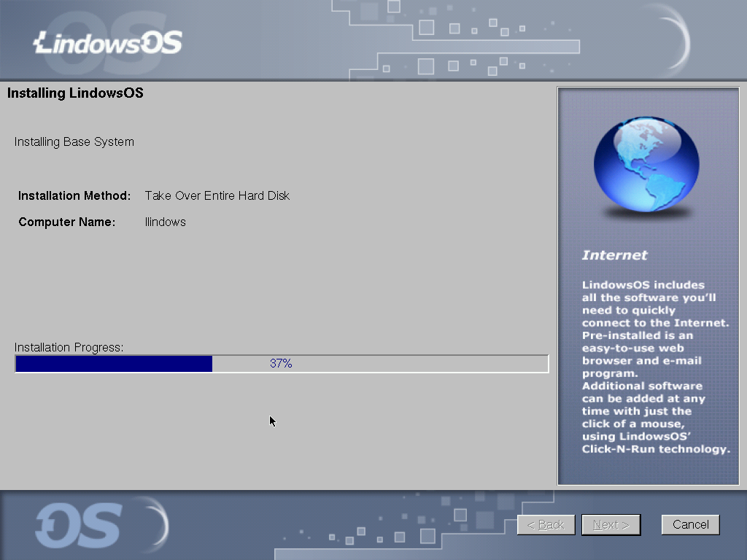
Task: Click the 'Installing LindowsOS' heading
Action: pos(75,93)
